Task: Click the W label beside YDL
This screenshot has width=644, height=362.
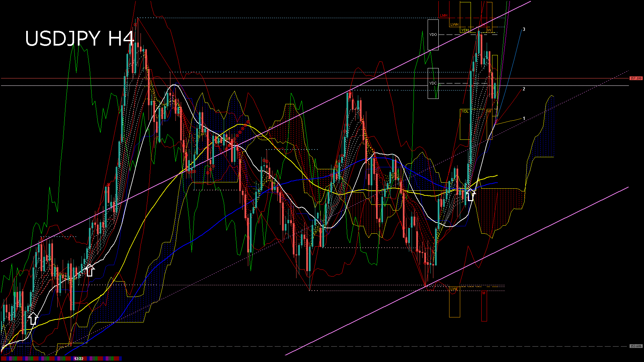Action: click(489, 111)
